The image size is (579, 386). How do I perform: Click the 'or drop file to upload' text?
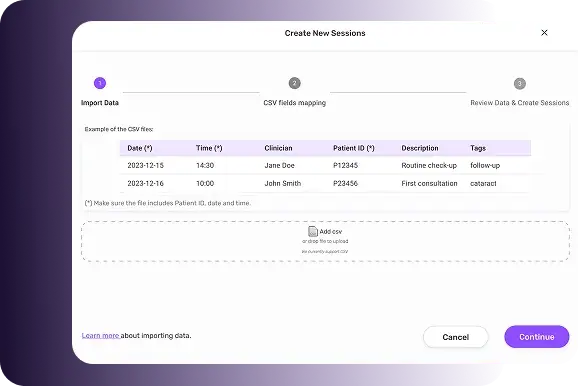(x=325, y=241)
